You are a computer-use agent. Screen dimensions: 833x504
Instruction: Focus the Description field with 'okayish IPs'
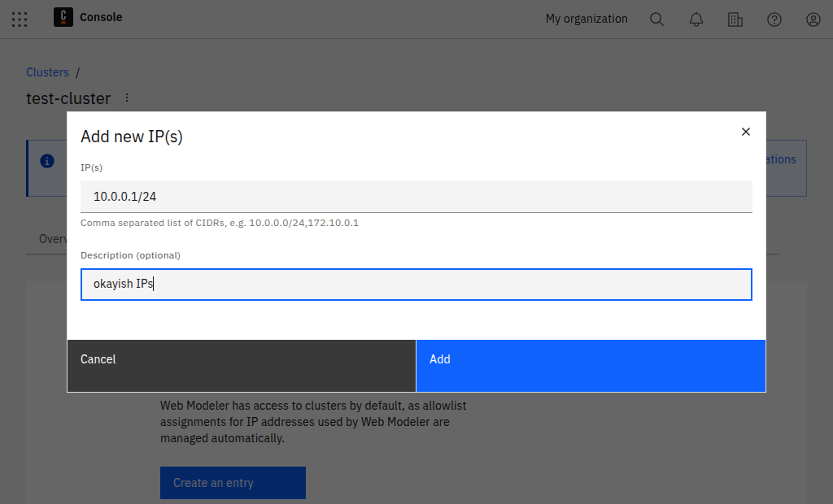416,284
